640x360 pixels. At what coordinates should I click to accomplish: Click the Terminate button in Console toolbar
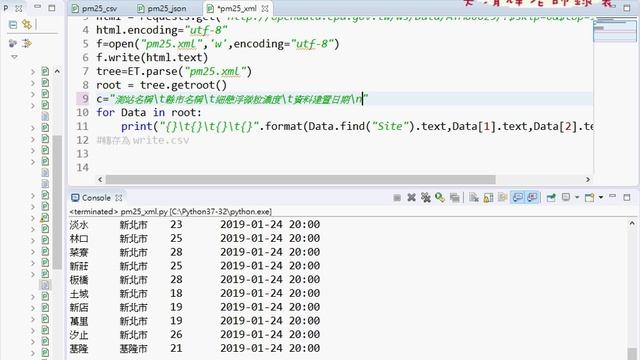point(397,198)
